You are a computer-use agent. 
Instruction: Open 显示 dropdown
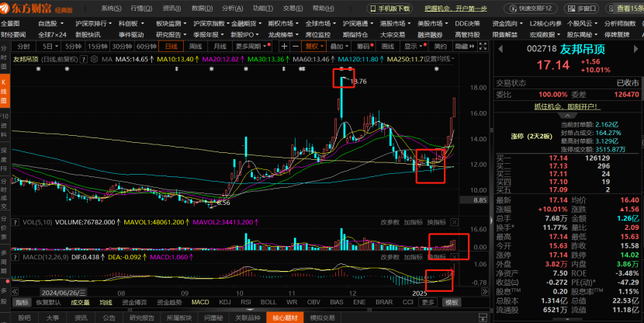[414, 47]
